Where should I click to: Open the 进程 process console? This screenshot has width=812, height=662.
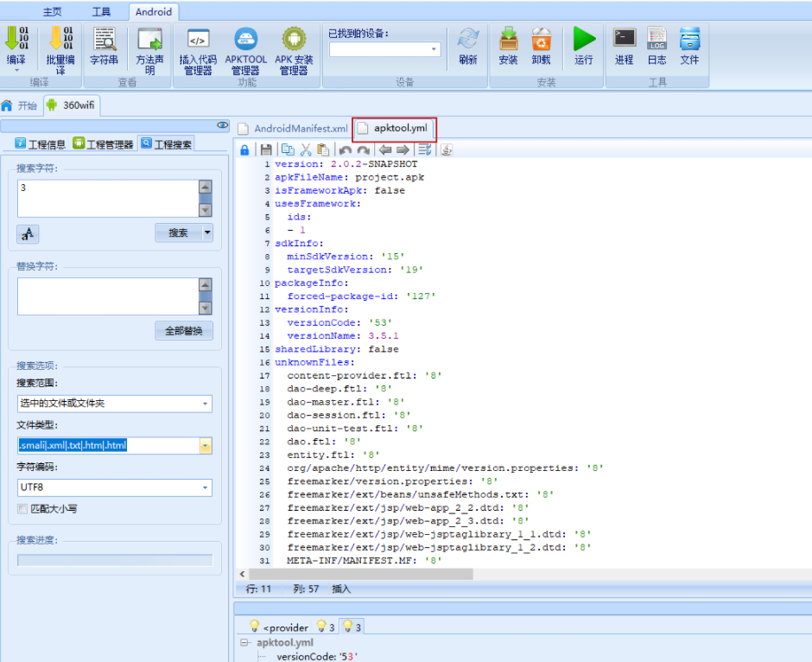coord(625,38)
